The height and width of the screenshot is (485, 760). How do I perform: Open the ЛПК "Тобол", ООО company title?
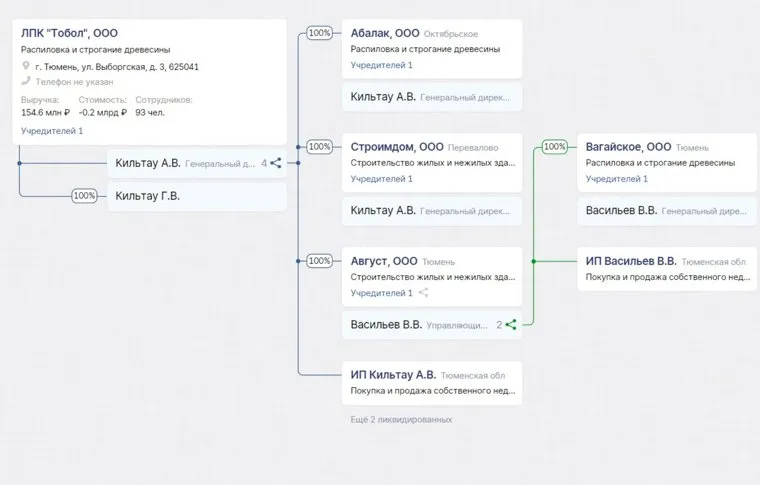[70, 33]
